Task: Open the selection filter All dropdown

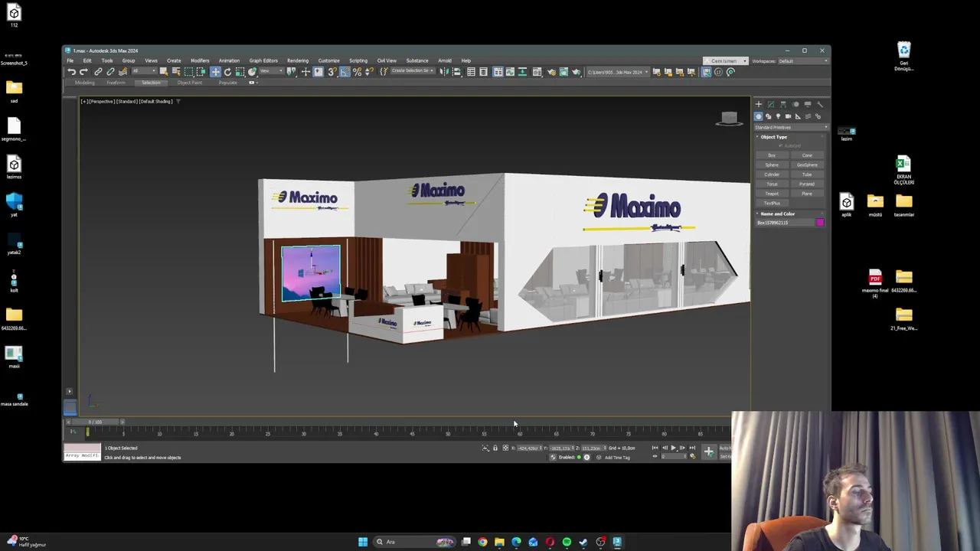Action: pos(145,72)
